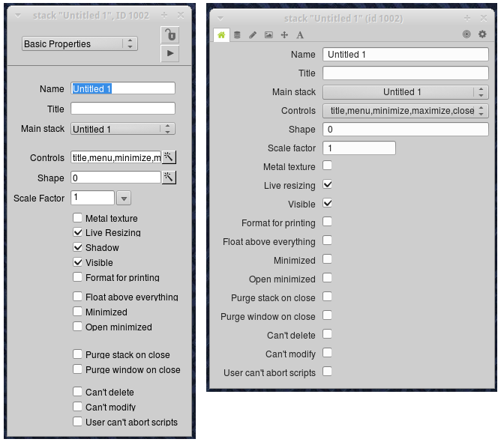
Task: Click the gear settings icon in right inspector
Action: point(482,34)
